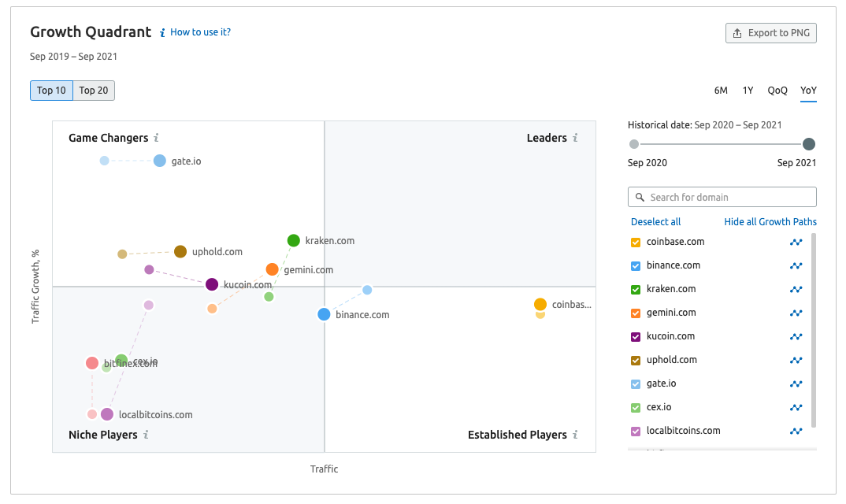This screenshot has width=846, height=504.
Task: Click the info icon next to Leaders
Action: click(575, 138)
